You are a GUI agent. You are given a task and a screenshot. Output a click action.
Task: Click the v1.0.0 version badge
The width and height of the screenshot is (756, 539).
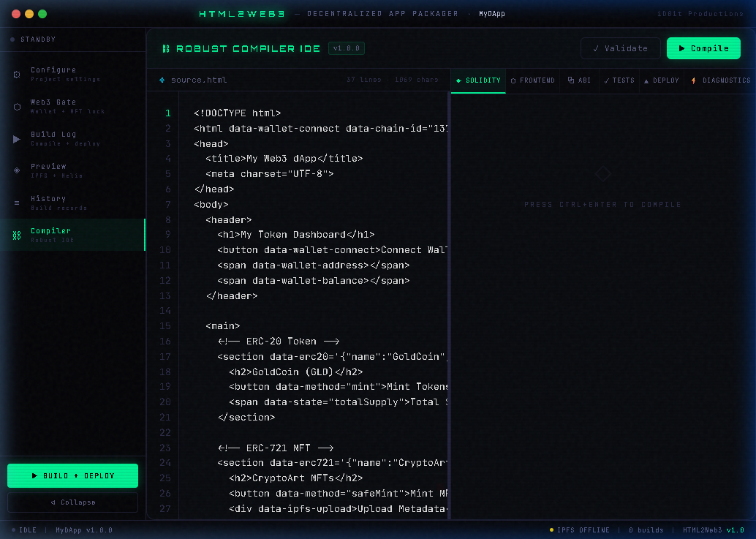pos(346,48)
